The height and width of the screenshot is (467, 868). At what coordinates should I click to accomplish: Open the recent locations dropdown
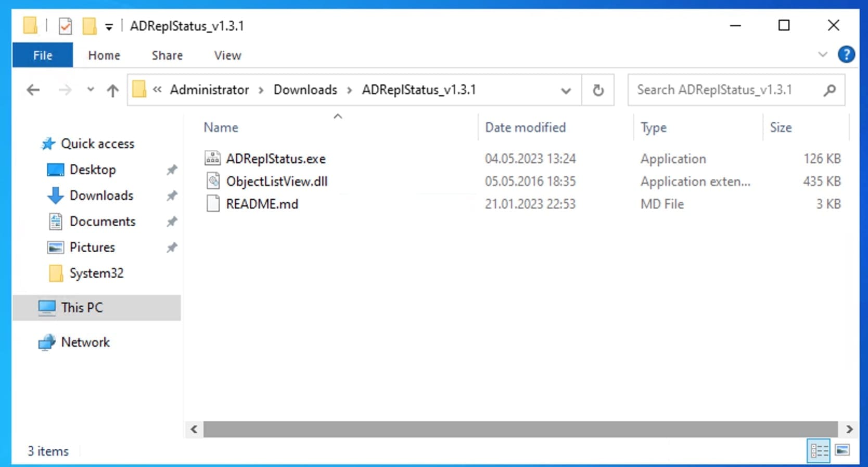91,89
